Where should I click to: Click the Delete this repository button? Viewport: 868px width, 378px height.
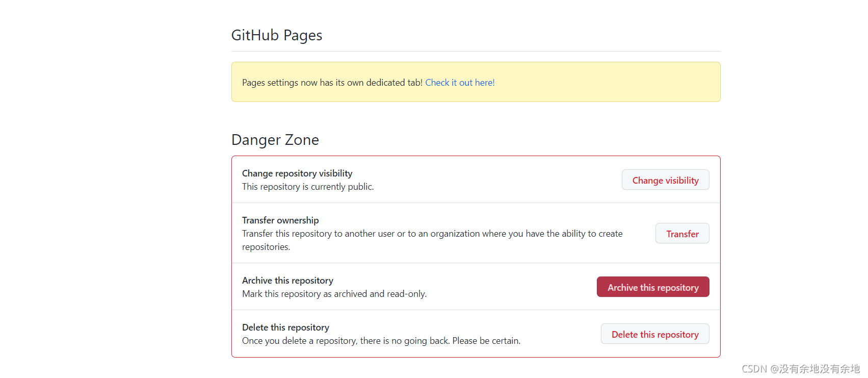coord(655,334)
